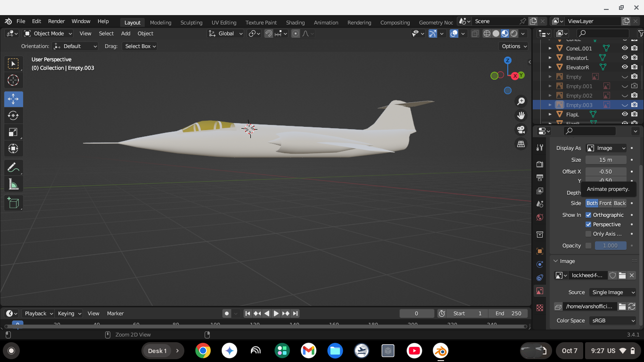
Task: Open the Object properties tab
Action: (540, 251)
